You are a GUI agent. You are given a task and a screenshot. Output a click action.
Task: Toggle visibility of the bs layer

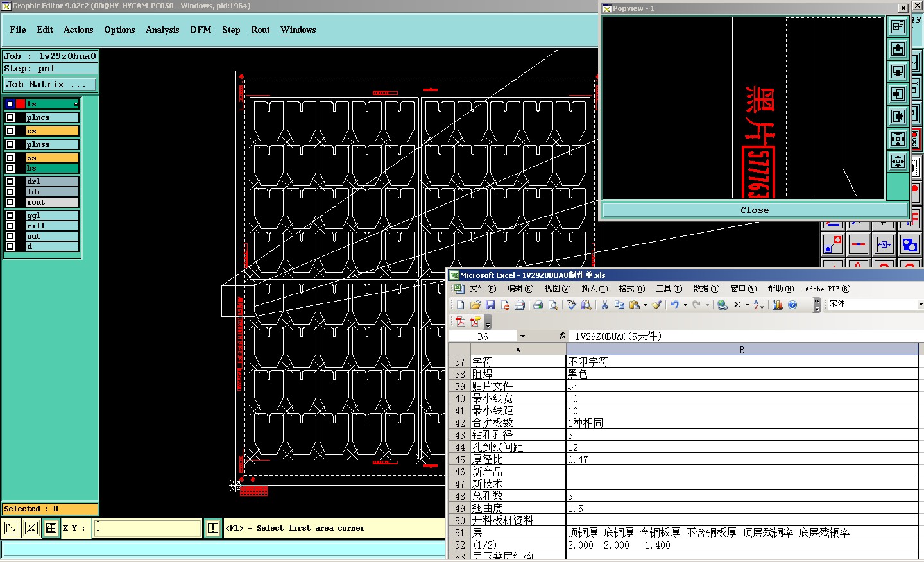click(x=10, y=168)
